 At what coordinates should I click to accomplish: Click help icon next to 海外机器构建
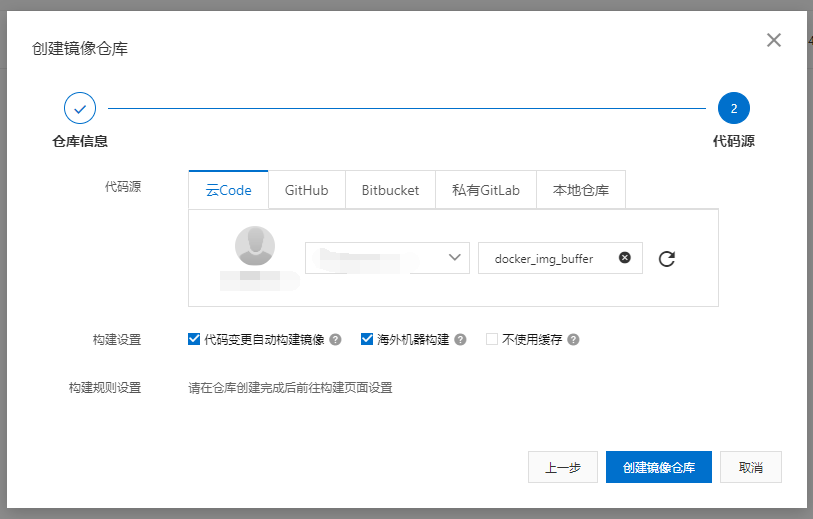(x=460, y=340)
